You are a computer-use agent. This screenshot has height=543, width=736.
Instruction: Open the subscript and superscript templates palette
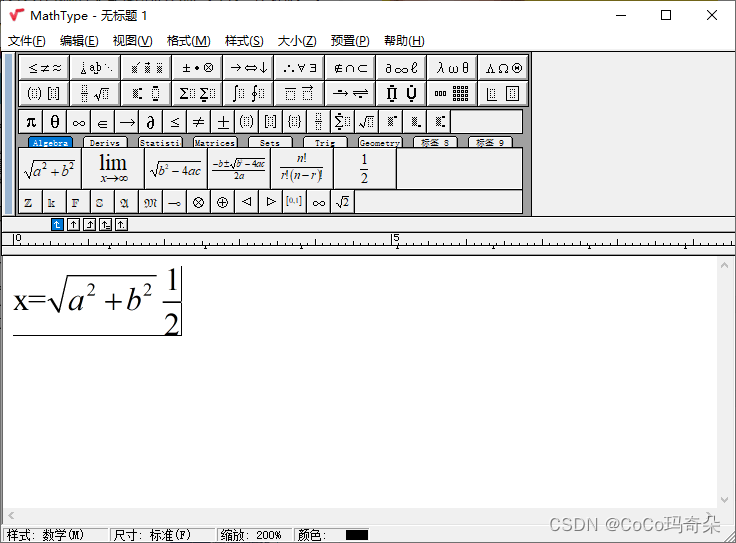coord(146,93)
